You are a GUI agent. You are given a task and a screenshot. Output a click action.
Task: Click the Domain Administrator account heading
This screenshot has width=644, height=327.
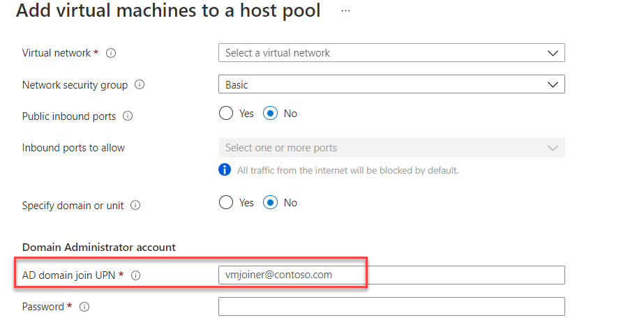[x=99, y=247]
